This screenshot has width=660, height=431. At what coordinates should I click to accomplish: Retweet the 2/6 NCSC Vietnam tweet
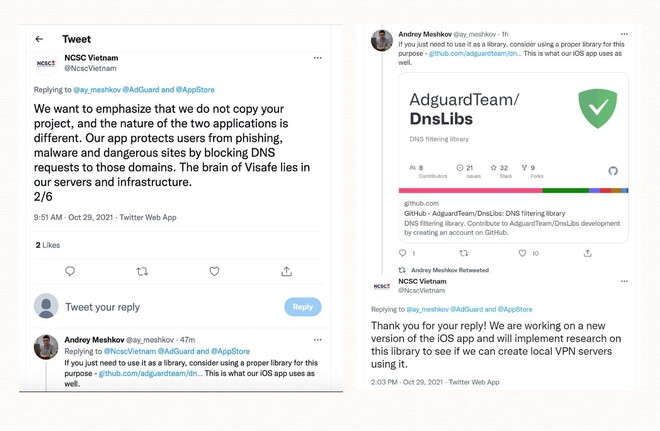[142, 271]
